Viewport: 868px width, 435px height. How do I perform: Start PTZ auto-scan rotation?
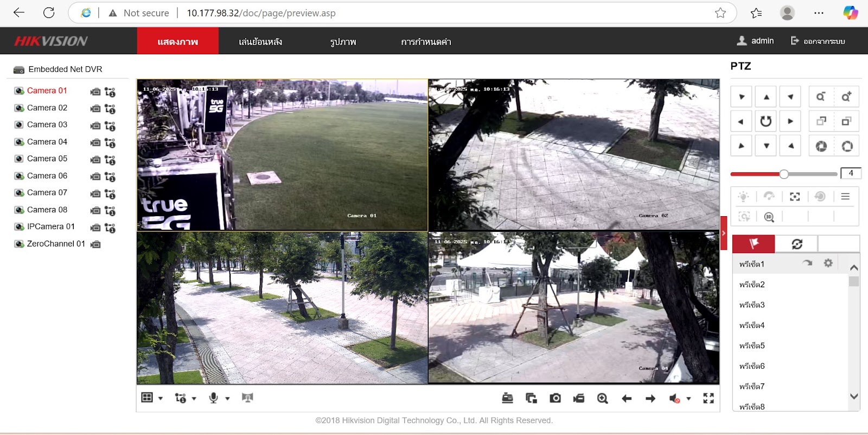pyautogui.click(x=766, y=121)
